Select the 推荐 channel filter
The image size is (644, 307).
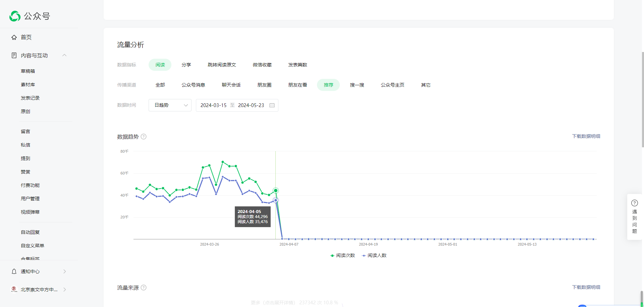coord(328,85)
